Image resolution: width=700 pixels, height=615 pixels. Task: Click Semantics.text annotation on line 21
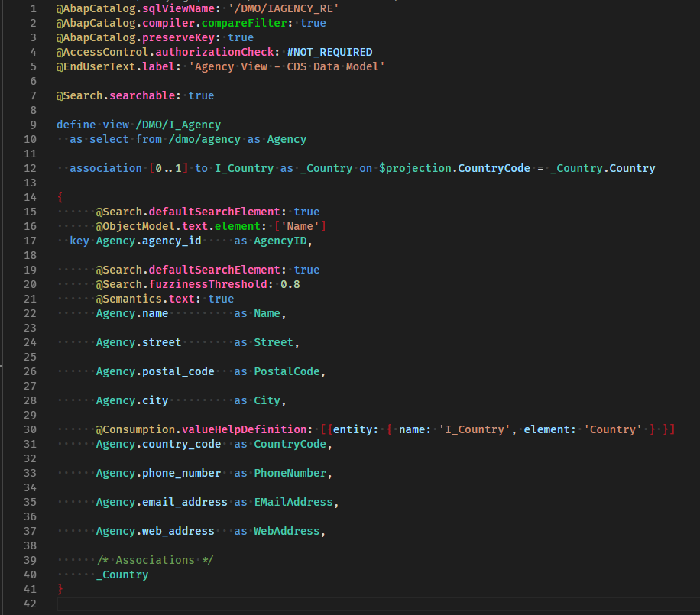tap(145, 299)
